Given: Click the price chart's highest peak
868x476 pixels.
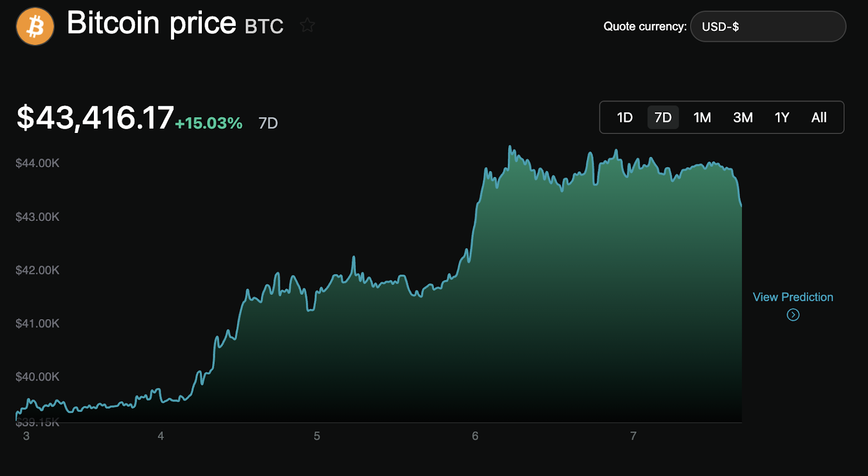Looking at the screenshot, I should pyautogui.click(x=509, y=146).
